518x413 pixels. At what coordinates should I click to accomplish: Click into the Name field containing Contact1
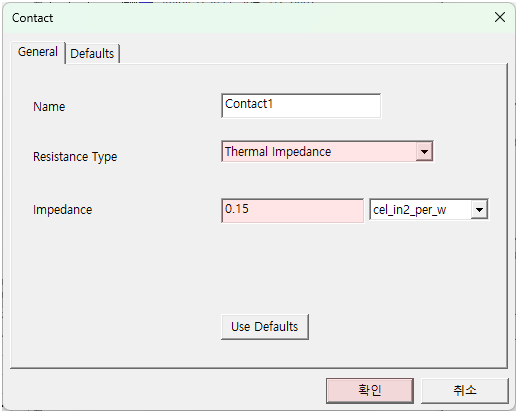pos(301,106)
